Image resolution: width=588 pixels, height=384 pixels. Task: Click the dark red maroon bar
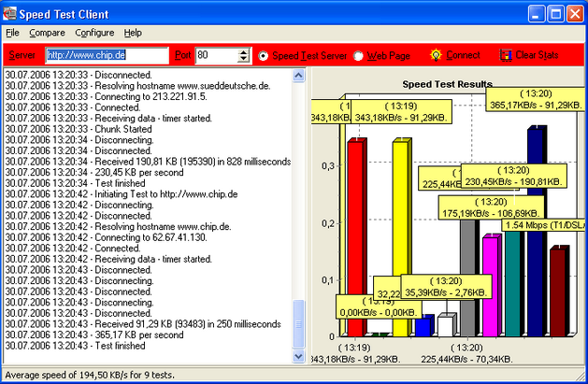558,292
